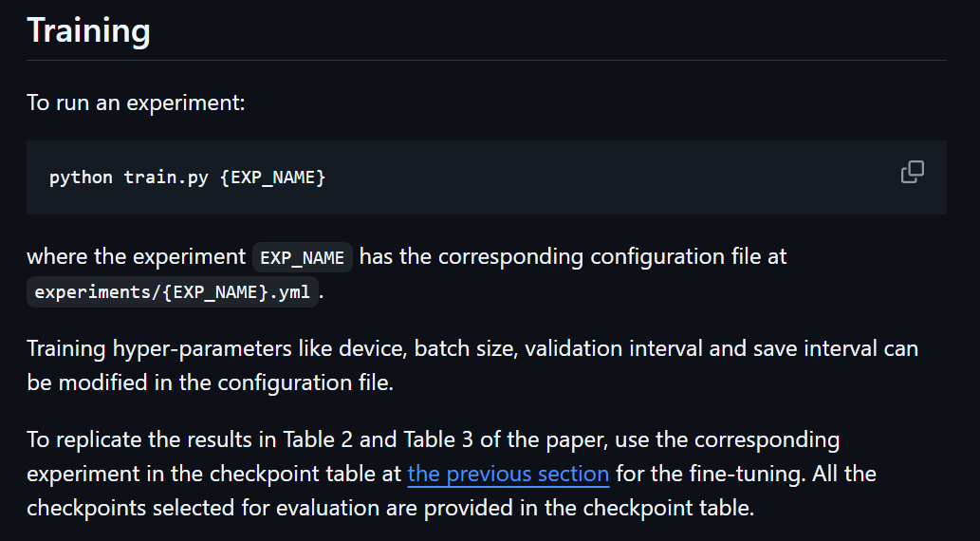Click the inline EXP_NAME code tag

tap(303, 257)
